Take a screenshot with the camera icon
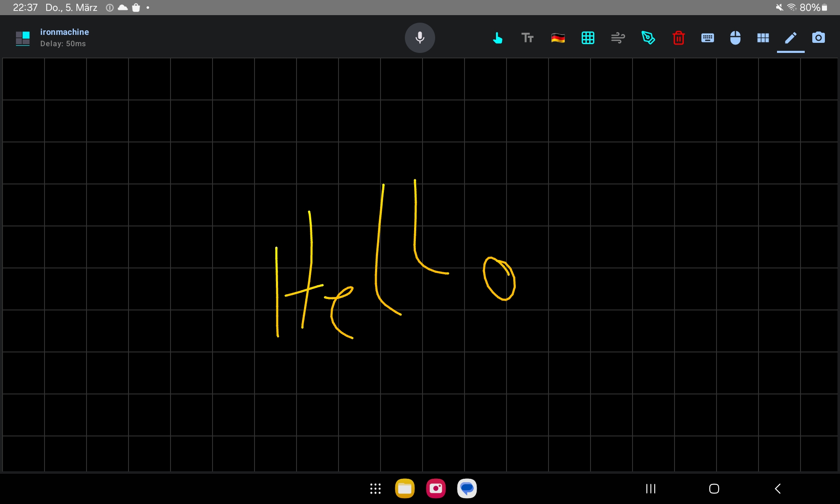The height and width of the screenshot is (504, 840). (x=819, y=38)
